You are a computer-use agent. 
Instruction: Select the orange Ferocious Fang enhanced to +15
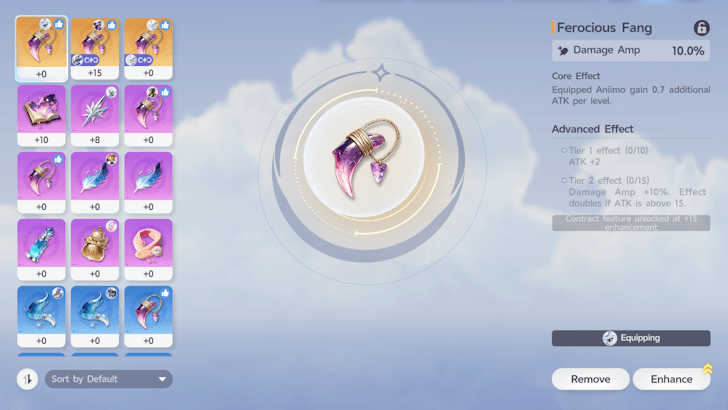[x=95, y=49]
